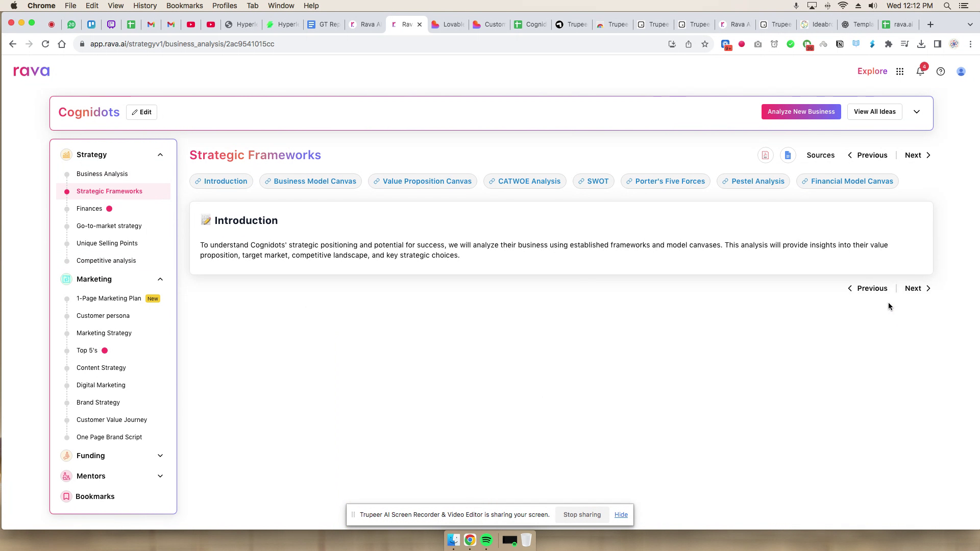Switch to the SWOT framework tab
This screenshot has width=980, height=551.
tap(594, 181)
